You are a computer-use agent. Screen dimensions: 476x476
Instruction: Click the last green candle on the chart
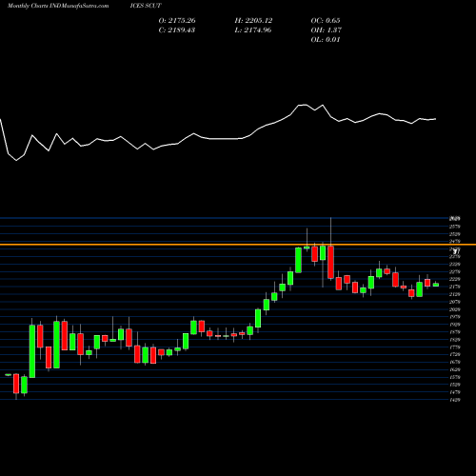436,285
